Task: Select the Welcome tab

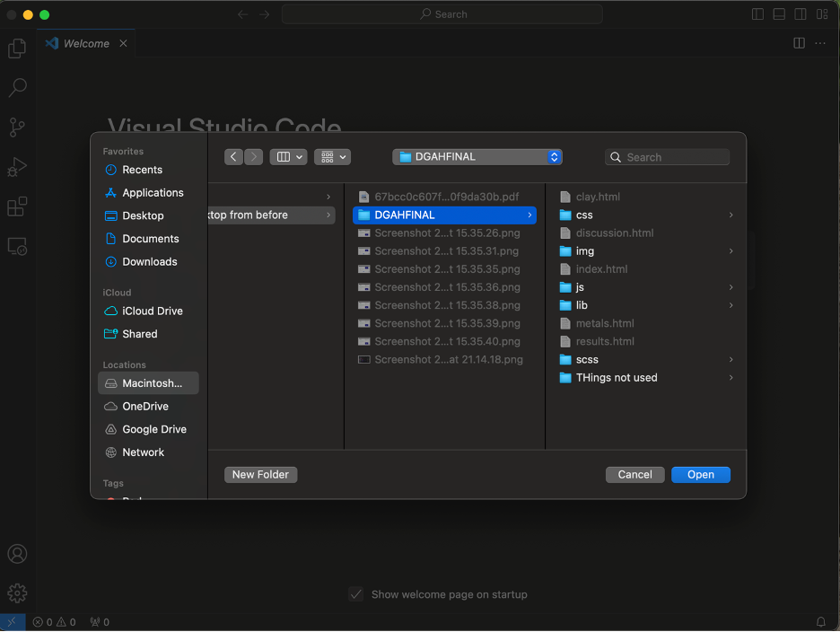Action: coord(84,42)
